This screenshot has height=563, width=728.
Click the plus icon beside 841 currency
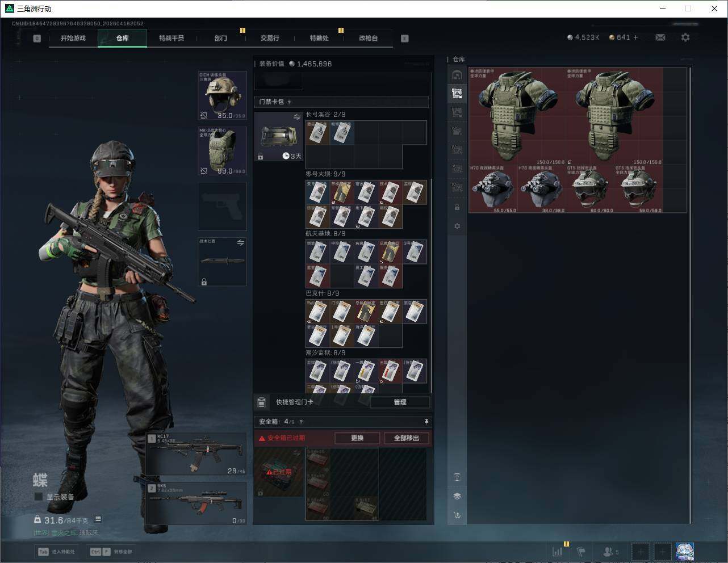coord(635,37)
